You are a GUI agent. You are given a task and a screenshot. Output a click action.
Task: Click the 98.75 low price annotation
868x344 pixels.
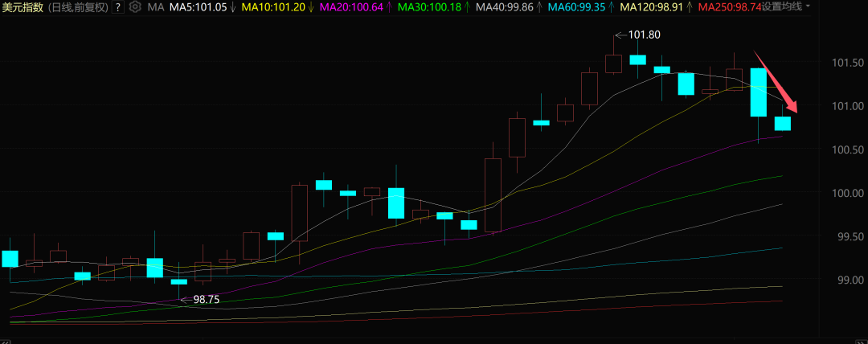[x=207, y=300]
